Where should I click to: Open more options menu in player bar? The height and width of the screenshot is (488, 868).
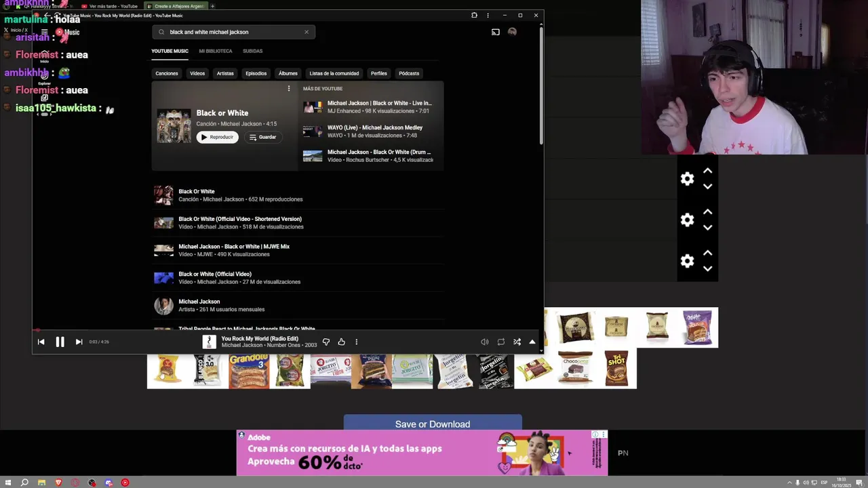click(356, 342)
